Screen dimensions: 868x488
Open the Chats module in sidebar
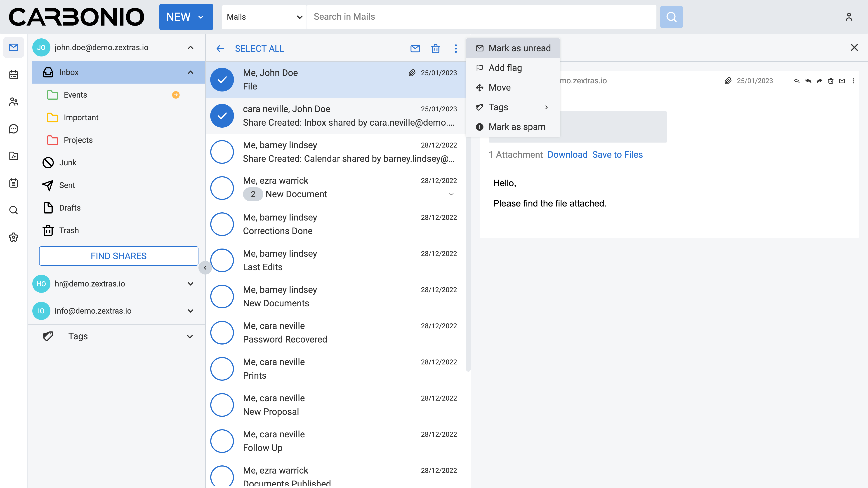(x=14, y=129)
